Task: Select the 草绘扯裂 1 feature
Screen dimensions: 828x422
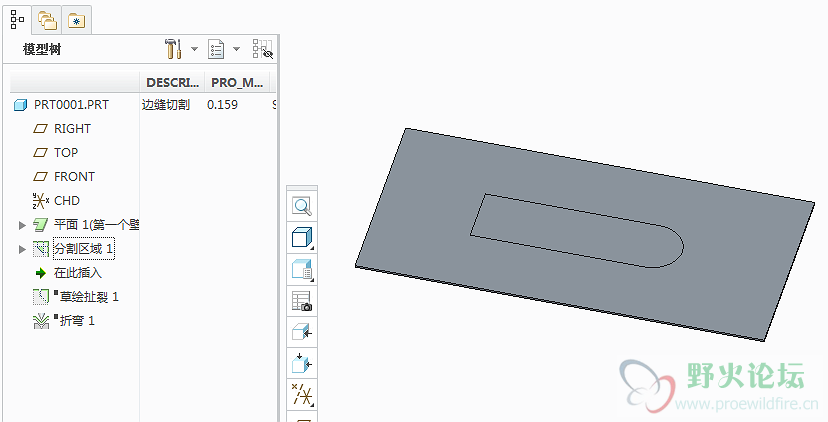Action: point(87,297)
